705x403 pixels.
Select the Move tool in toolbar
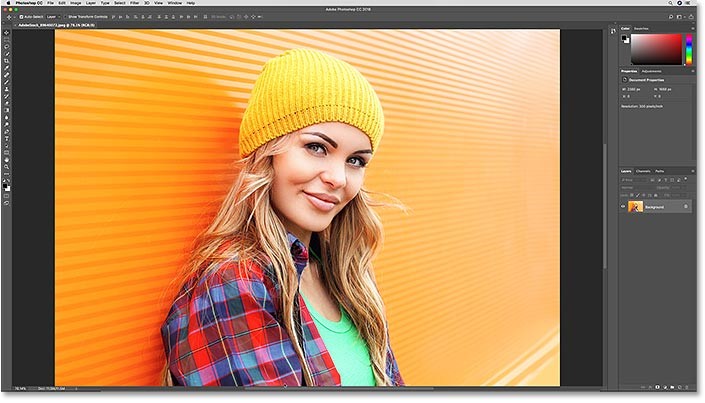6,32
